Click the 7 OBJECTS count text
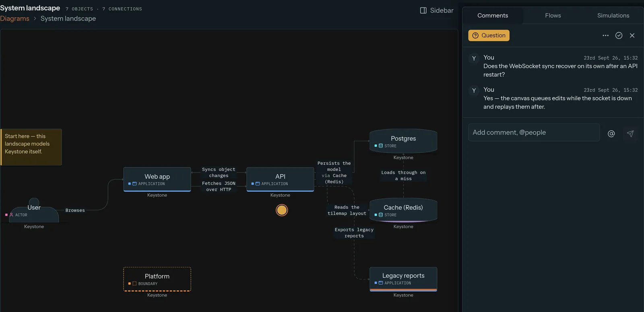 tap(79, 9)
